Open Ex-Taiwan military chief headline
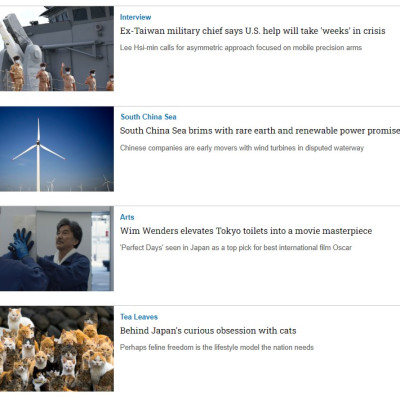The image size is (400, 400). pos(253,31)
